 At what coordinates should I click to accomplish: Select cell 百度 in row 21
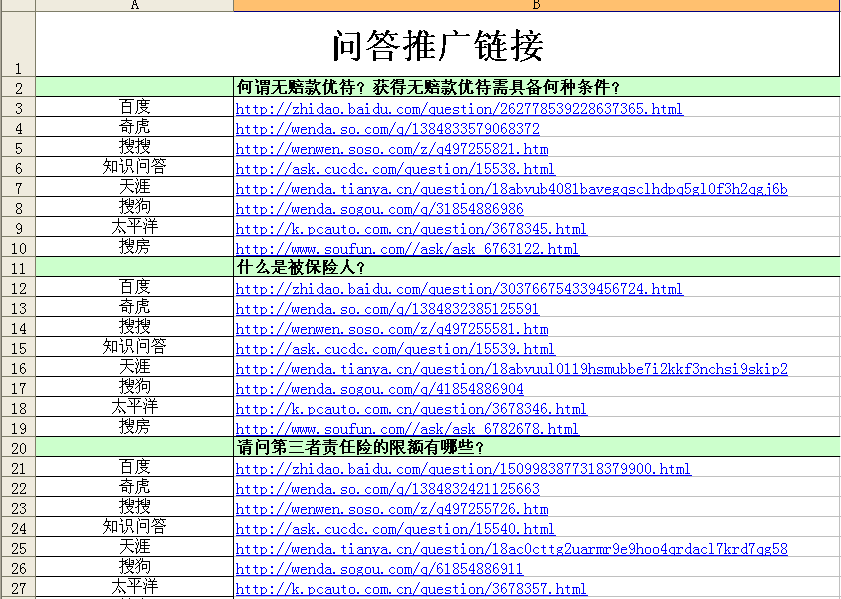pos(135,467)
